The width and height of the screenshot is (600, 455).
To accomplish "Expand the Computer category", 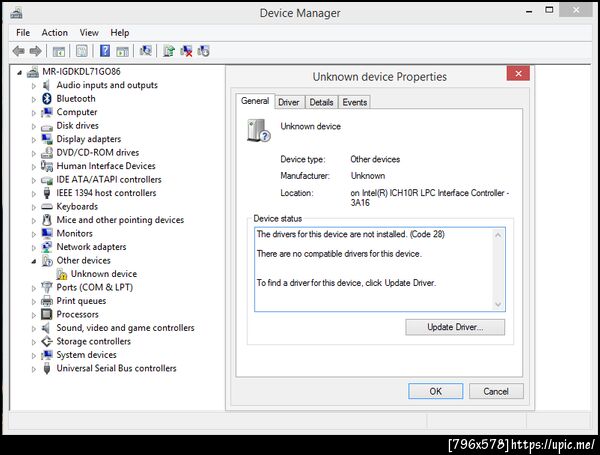I will pos(34,113).
